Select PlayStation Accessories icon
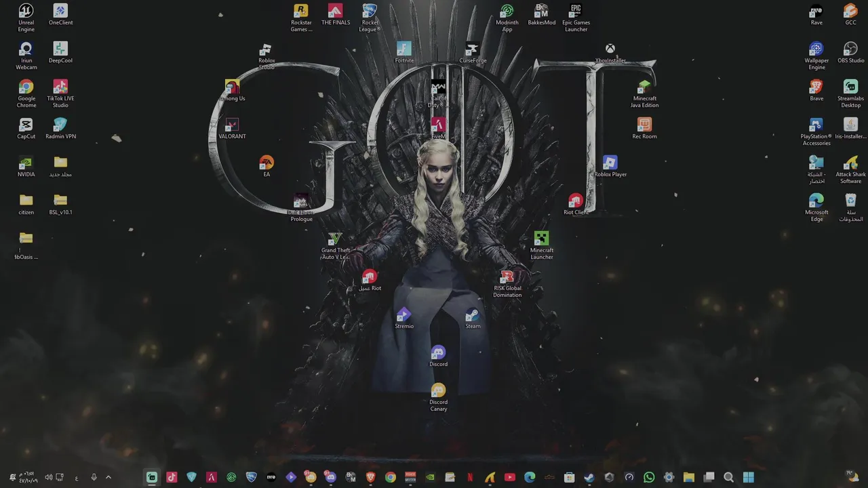 click(x=816, y=131)
